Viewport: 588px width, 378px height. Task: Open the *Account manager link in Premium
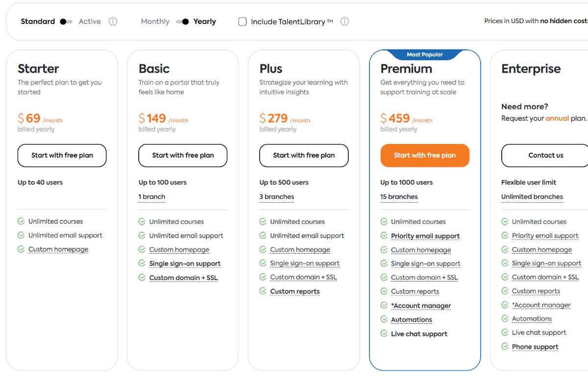[x=421, y=306]
